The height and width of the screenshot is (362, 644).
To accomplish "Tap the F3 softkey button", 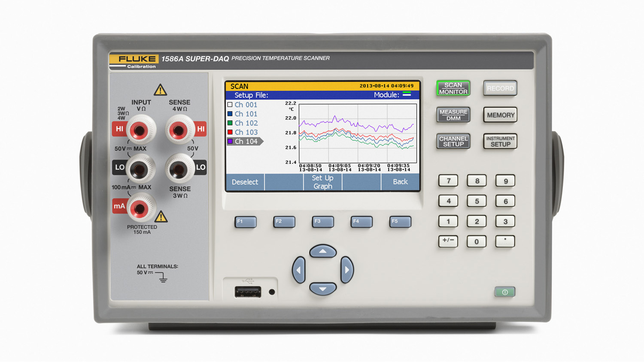I will (x=323, y=222).
